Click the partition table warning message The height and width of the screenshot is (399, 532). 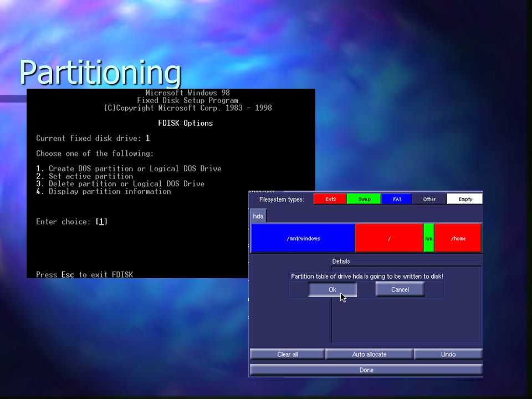pyautogui.click(x=367, y=276)
